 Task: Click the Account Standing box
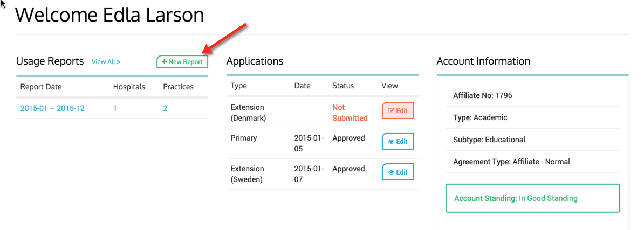pos(532,198)
